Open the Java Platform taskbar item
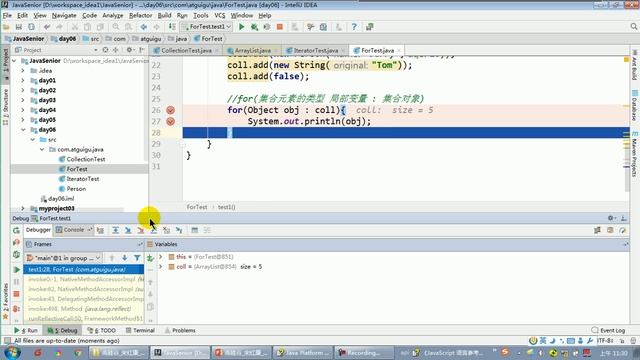 (303, 353)
